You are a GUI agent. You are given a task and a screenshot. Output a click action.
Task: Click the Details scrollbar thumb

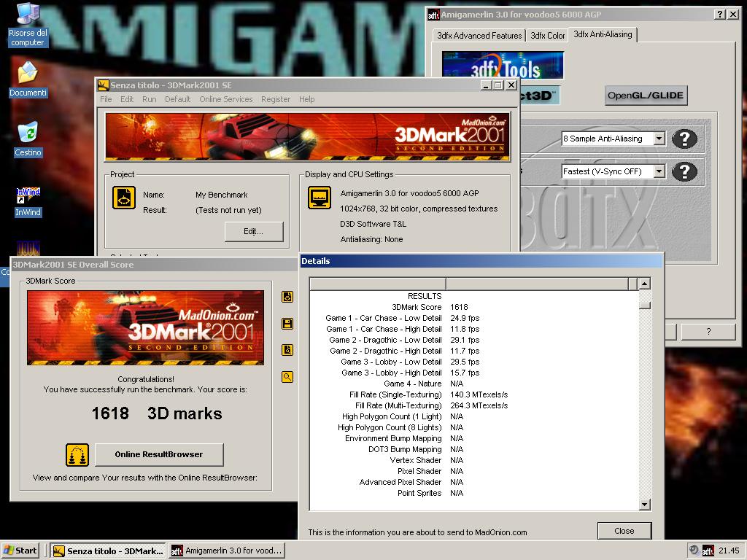tap(645, 306)
